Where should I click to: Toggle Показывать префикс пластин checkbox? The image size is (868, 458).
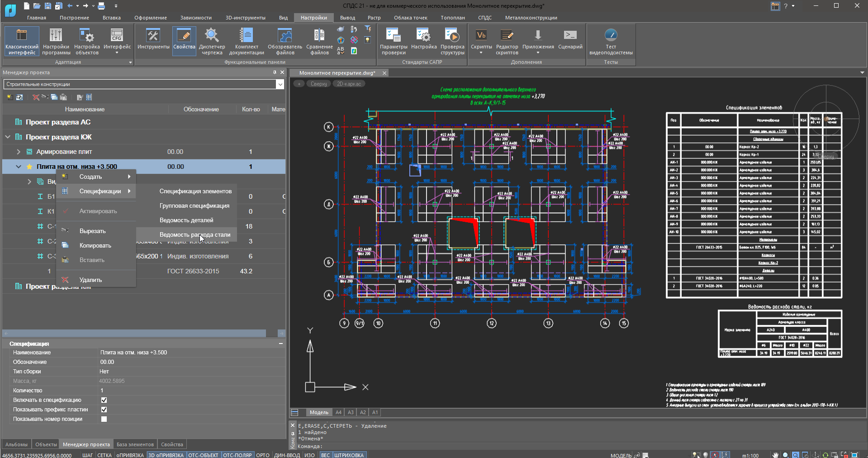tap(104, 410)
